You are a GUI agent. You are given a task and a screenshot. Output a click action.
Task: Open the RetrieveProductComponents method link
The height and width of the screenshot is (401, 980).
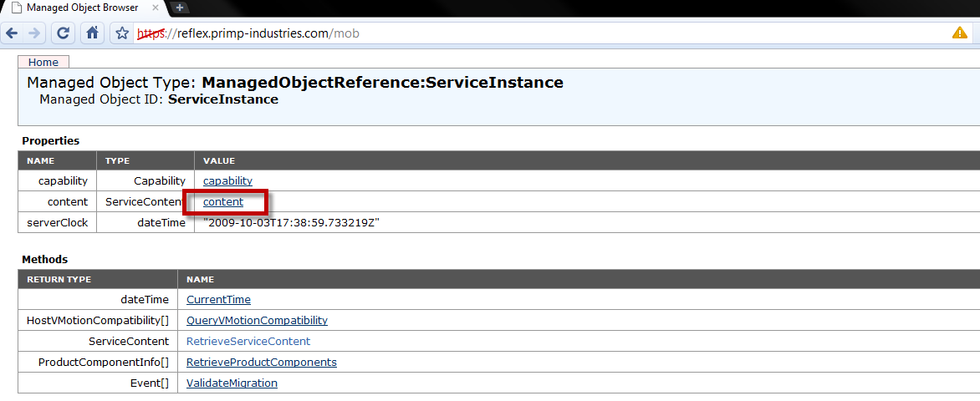click(x=261, y=362)
